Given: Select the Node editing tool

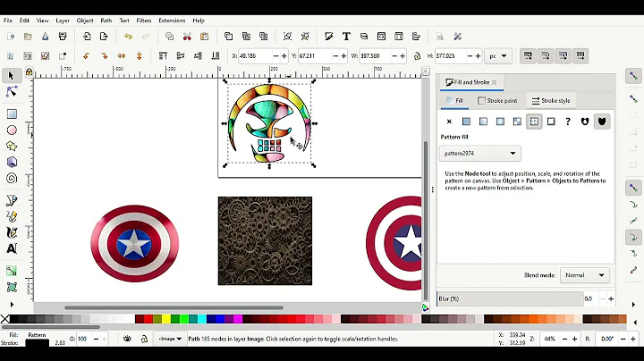Looking at the screenshot, I should (12, 91).
